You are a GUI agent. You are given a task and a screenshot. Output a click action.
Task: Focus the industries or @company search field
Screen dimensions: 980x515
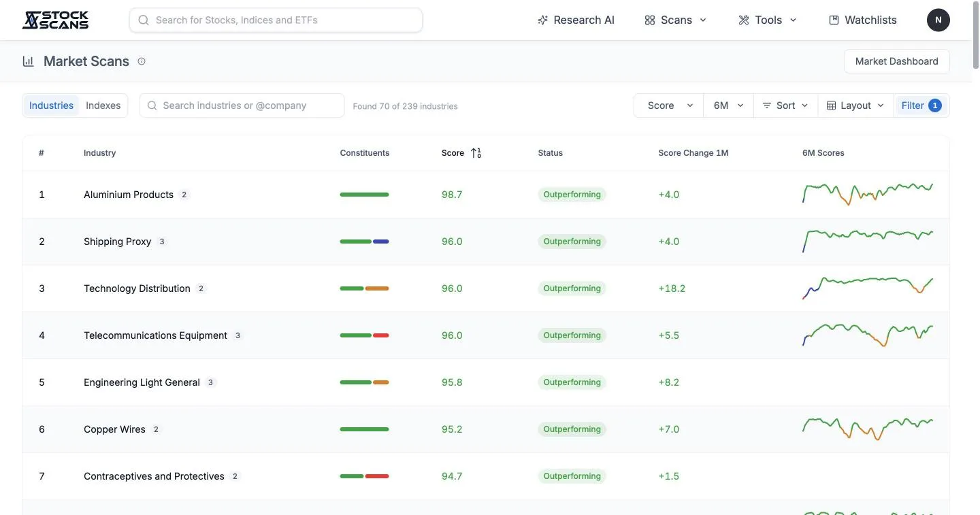click(242, 105)
